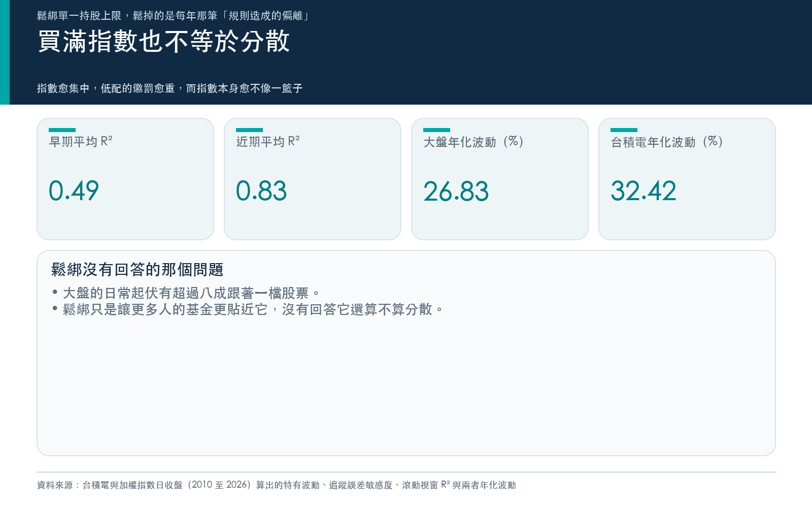Select the kicker line 鬆綁單一持股上限
Image resolution: width=812 pixels, height=508 pixels.
tap(174, 16)
